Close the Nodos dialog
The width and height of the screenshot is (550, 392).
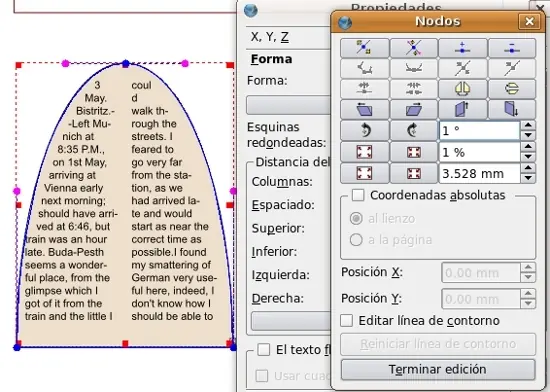529,21
